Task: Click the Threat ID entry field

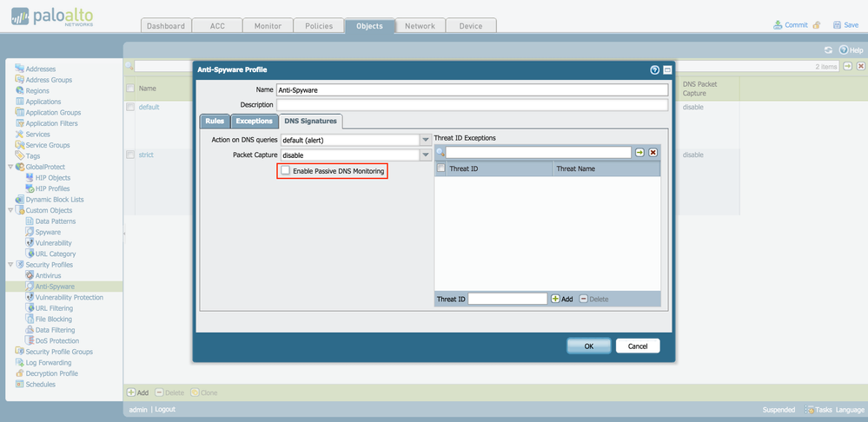Action: pyautogui.click(x=507, y=299)
